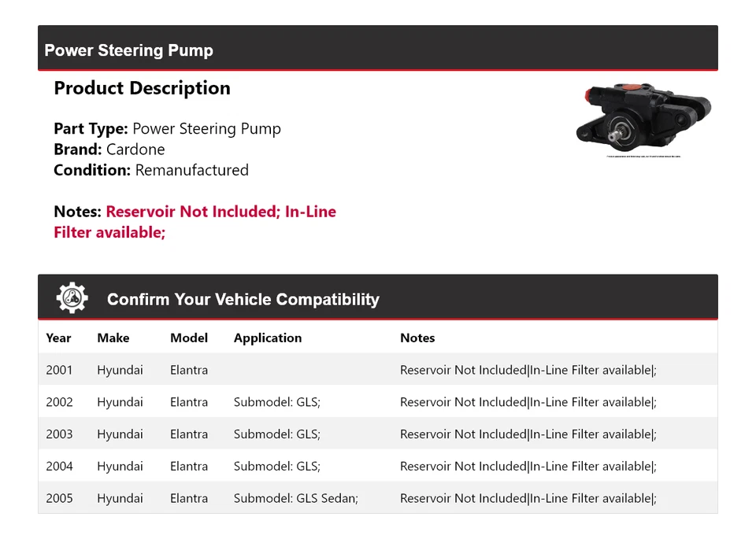
Task: Click the Model column header
Action: (189, 338)
